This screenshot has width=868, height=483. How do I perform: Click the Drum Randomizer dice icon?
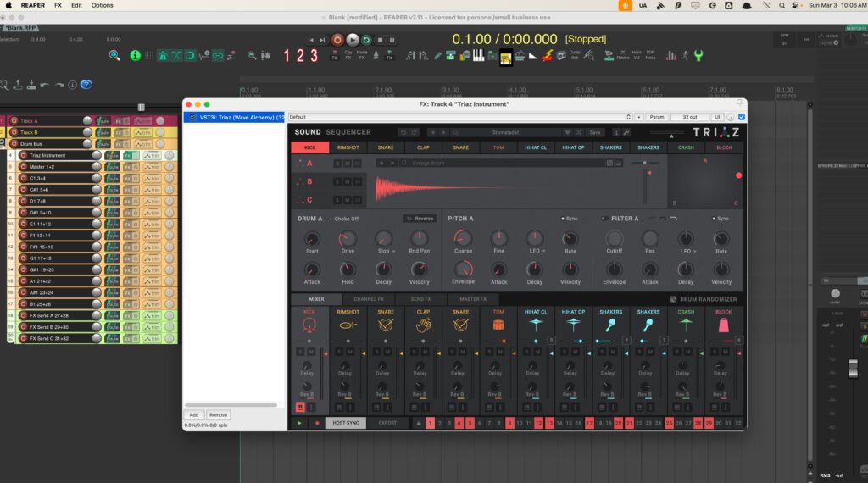click(673, 299)
